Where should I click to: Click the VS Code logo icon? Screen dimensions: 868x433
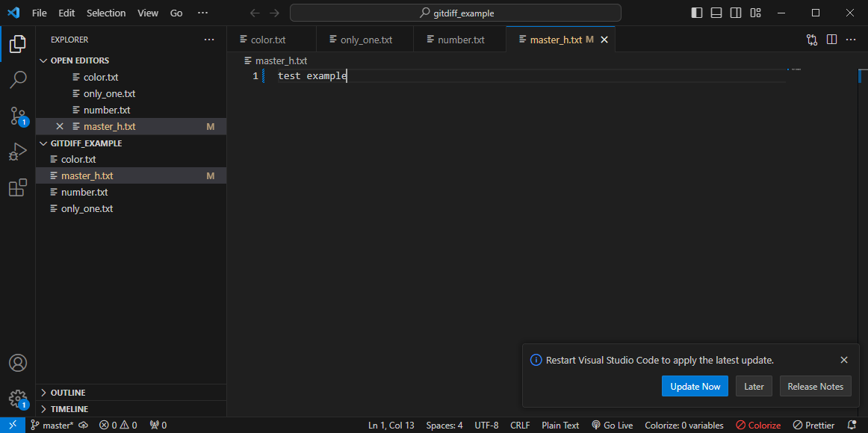click(13, 13)
